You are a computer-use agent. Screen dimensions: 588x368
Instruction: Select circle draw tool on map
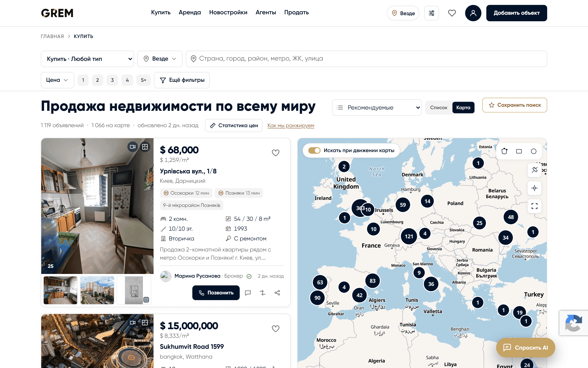(533, 151)
